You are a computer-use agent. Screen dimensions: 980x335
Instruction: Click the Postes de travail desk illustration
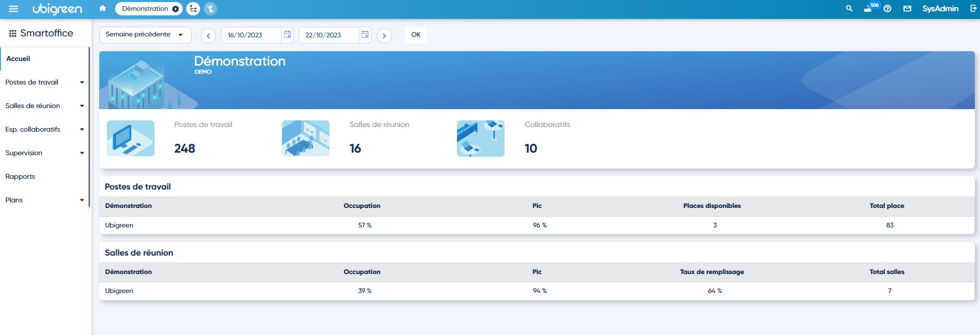[130, 138]
